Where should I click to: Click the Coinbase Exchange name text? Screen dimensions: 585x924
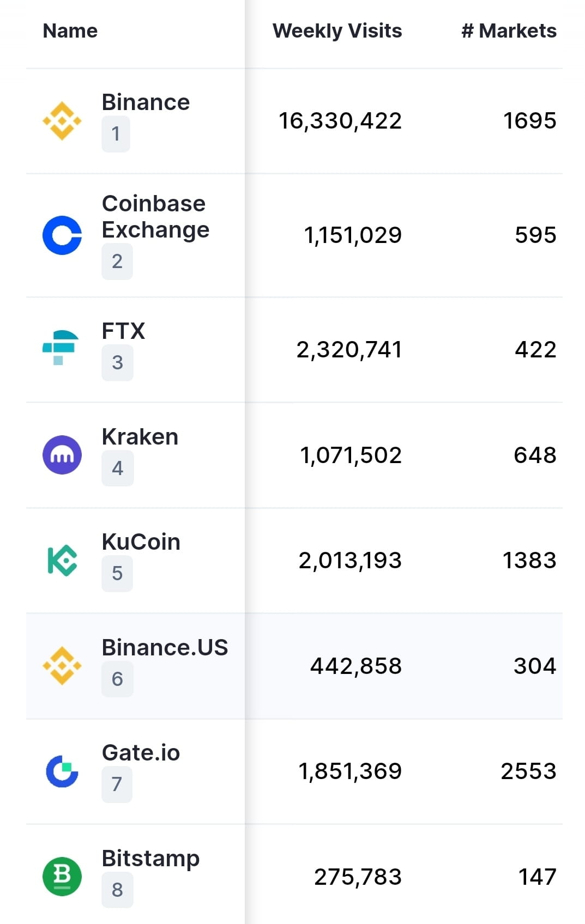[x=155, y=216]
